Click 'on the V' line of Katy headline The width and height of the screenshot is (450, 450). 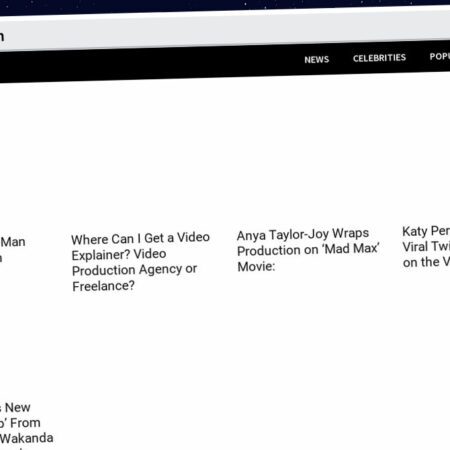click(426, 262)
